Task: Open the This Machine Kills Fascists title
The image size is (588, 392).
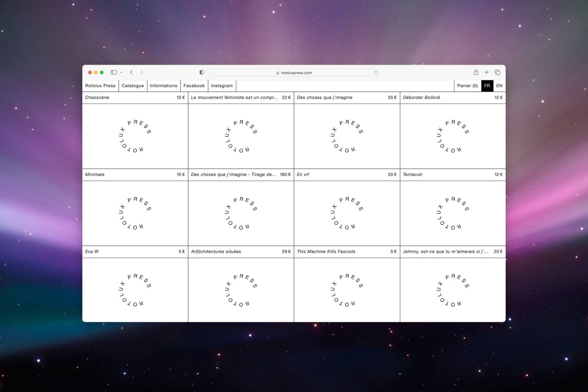Action: coord(326,252)
